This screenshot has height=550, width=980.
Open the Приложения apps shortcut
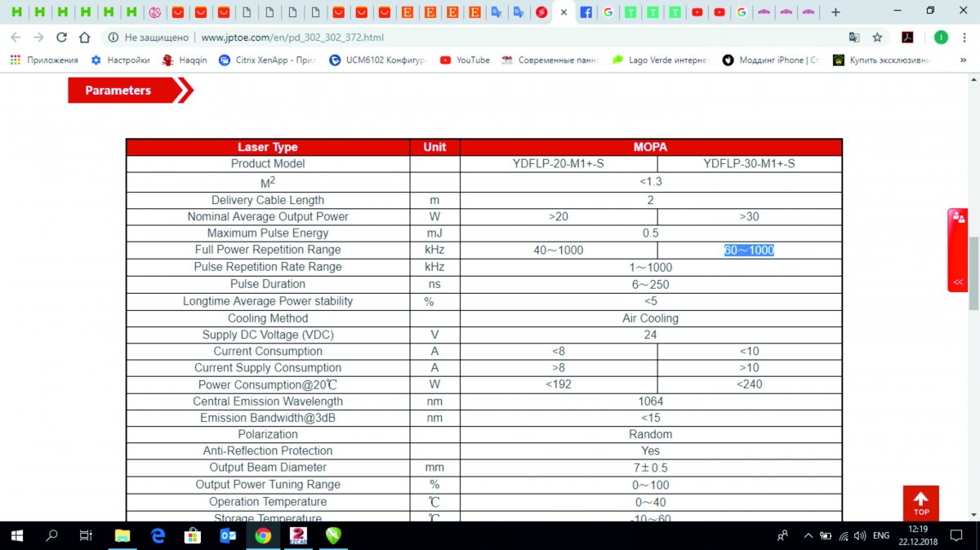coord(44,60)
